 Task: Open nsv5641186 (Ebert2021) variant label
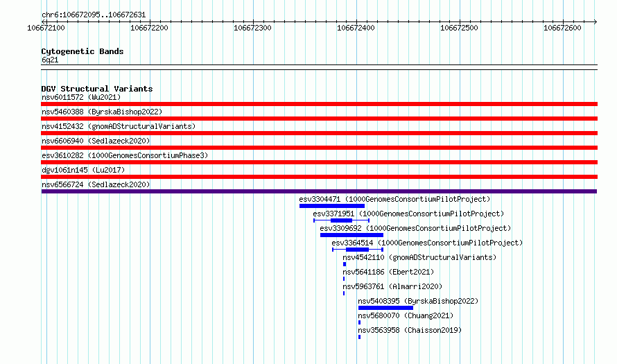click(x=388, y=272)
